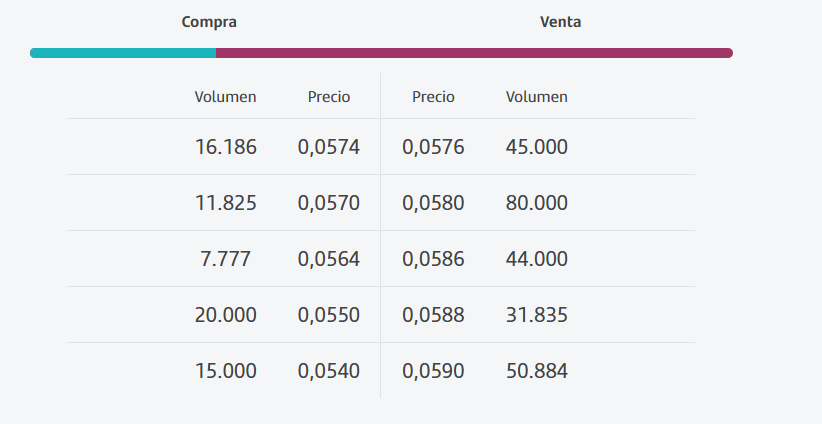
Task: Select buy volume 7.777
Action: 225,259
